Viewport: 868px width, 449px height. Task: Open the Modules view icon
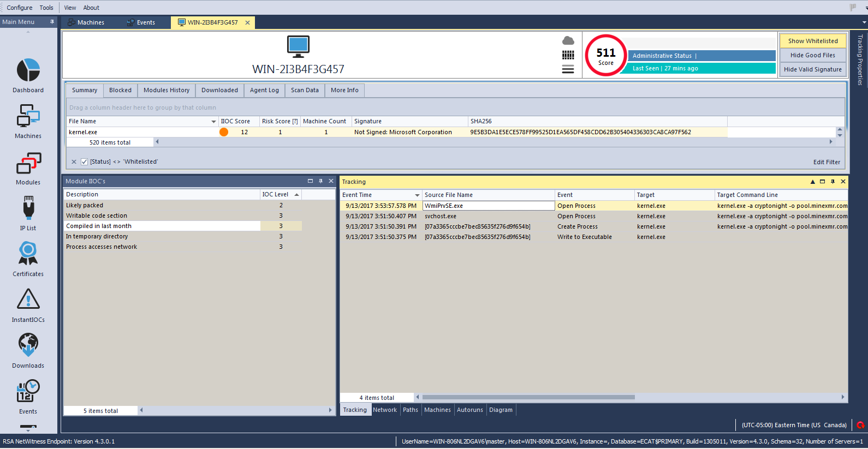point(28,164)
